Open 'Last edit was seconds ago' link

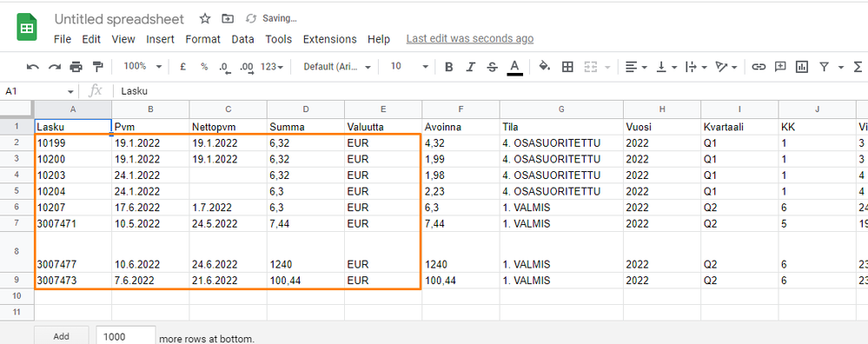pos(470,39)
